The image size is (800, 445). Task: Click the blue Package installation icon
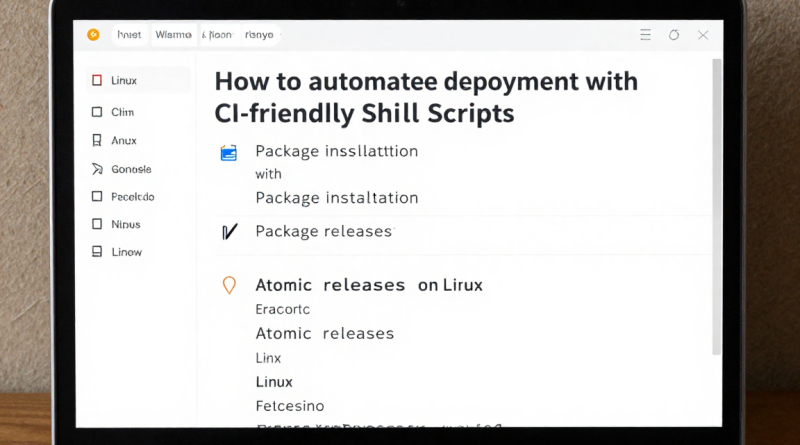[x=229, y=152]
